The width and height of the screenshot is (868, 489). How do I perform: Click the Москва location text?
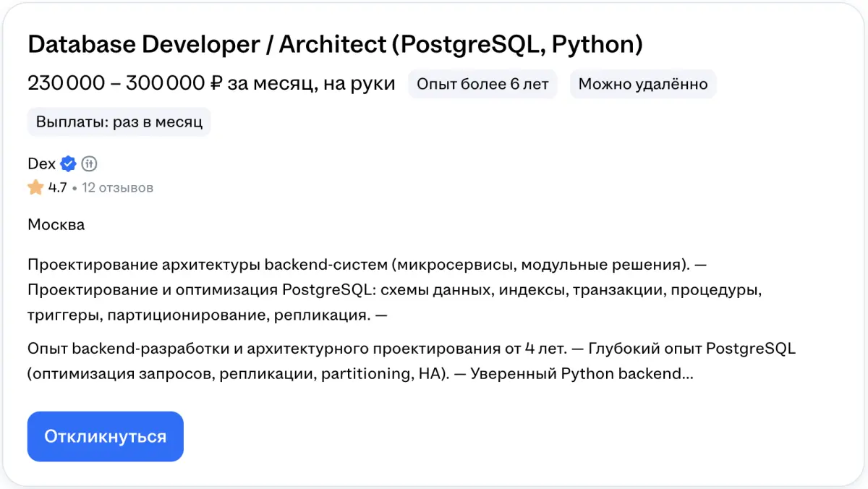coord(56,224)
